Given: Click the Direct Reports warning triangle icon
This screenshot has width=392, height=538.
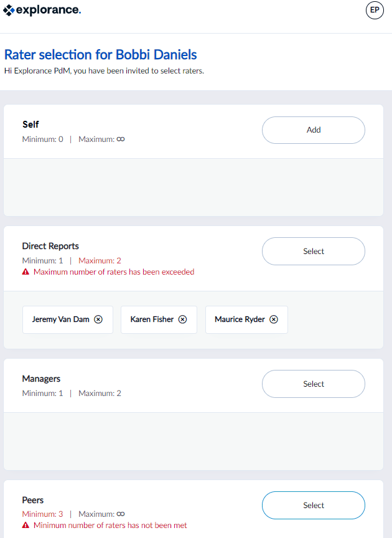Looking at the screenshot, I should (x=26, y=271).
